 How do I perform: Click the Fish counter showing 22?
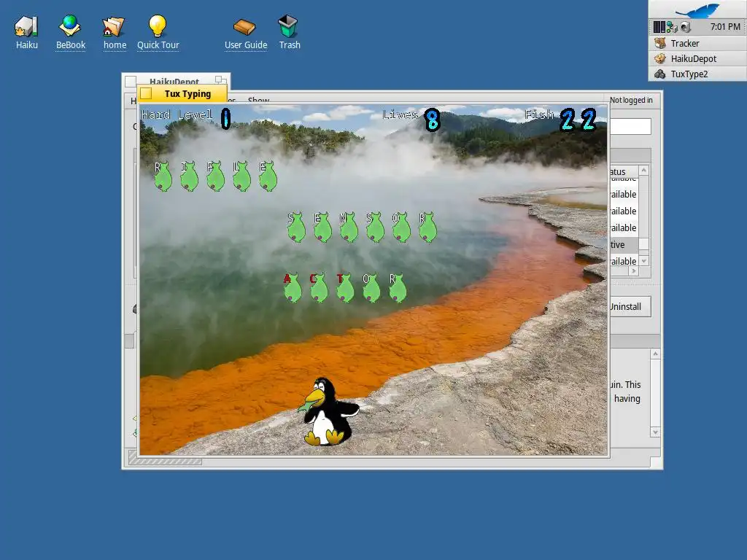[x=561, y=119]
